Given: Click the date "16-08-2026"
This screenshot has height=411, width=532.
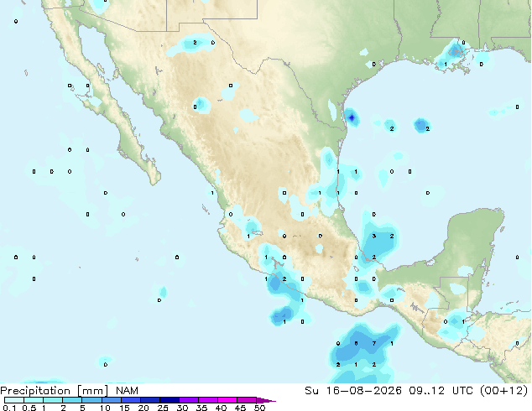Looking at the screenshot, I should [363, 391].
